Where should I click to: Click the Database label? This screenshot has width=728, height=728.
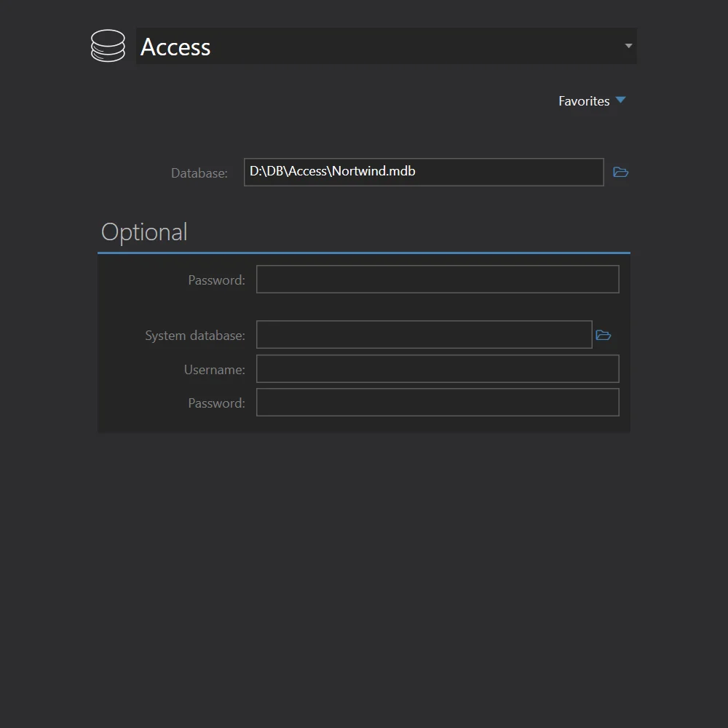tap(199, 173)
